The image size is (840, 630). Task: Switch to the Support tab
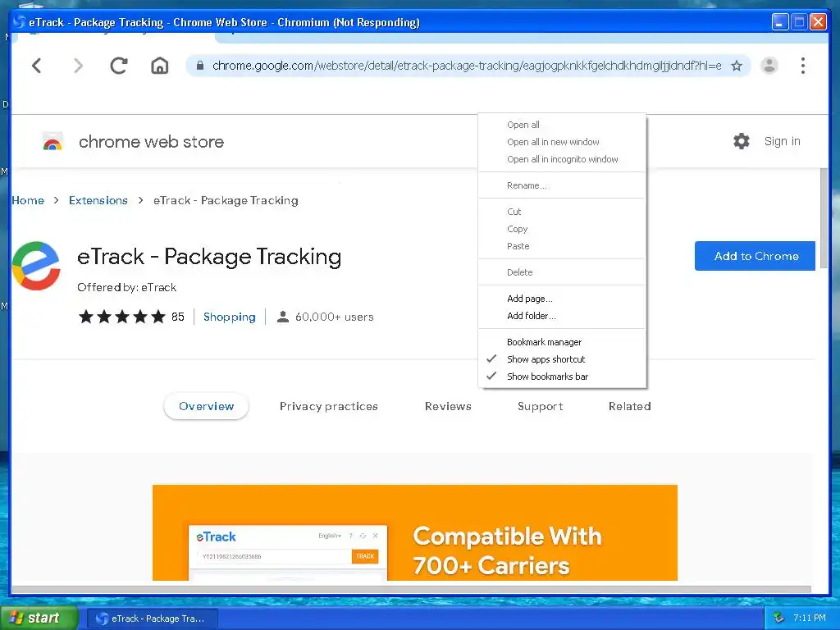540,406
